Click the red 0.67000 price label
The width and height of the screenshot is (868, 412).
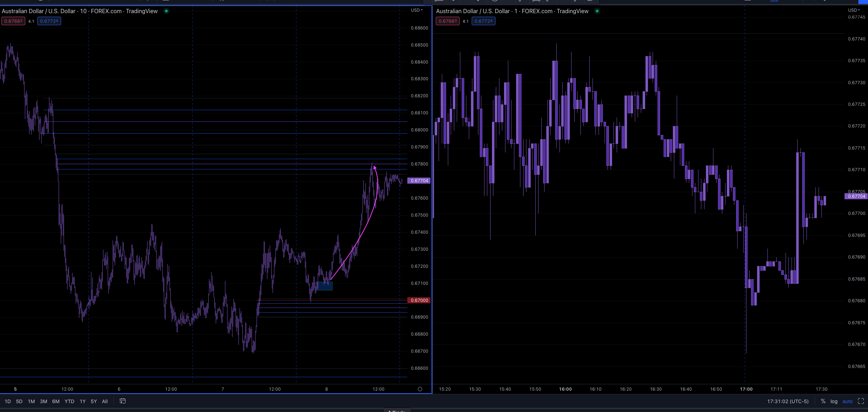coord(419,300)
